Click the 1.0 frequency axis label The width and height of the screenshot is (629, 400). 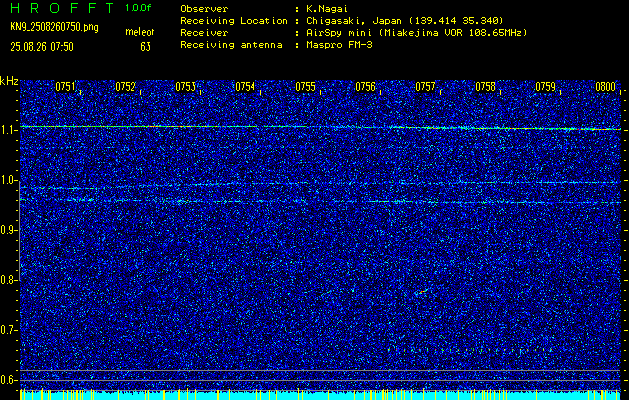8,181
